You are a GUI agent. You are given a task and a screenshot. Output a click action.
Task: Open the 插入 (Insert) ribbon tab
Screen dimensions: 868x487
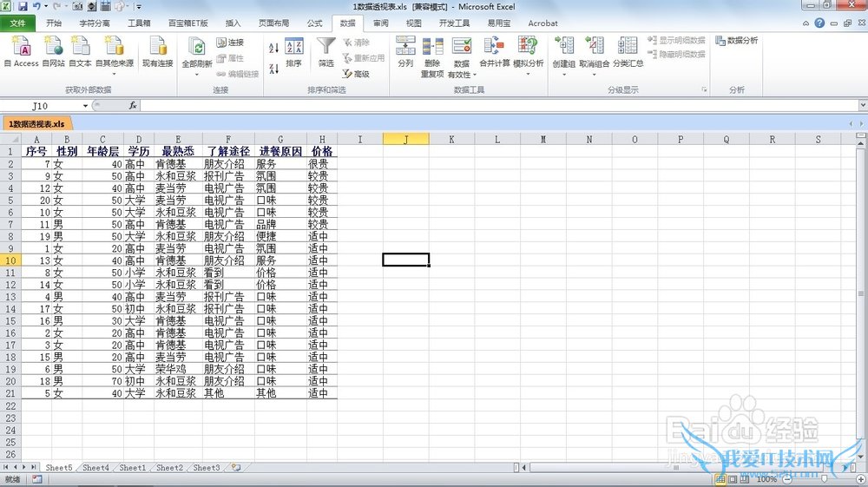233,23
